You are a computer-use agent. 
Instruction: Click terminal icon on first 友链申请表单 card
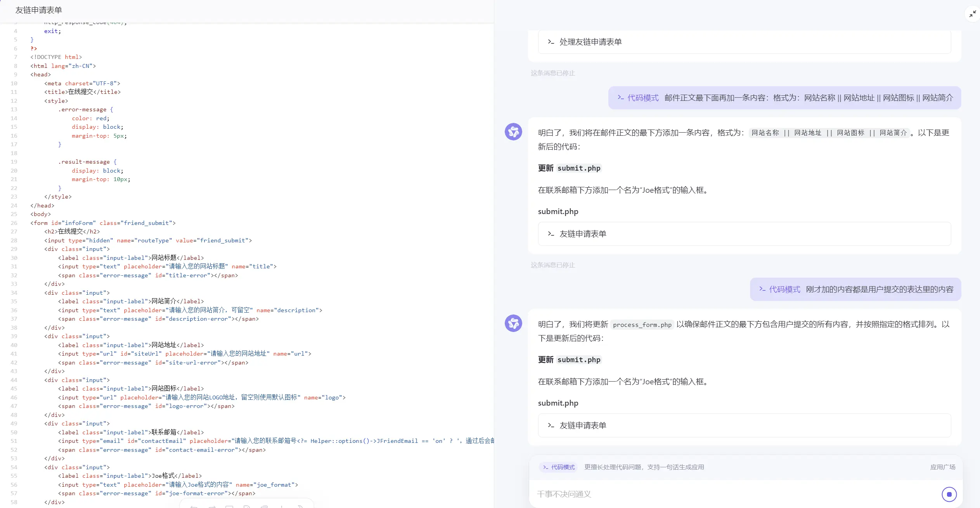pos(551,234)
